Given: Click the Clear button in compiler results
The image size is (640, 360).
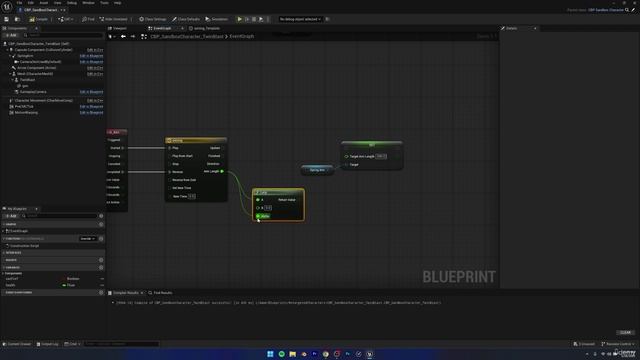Looking at the screenshot, I should coord(625,333).
